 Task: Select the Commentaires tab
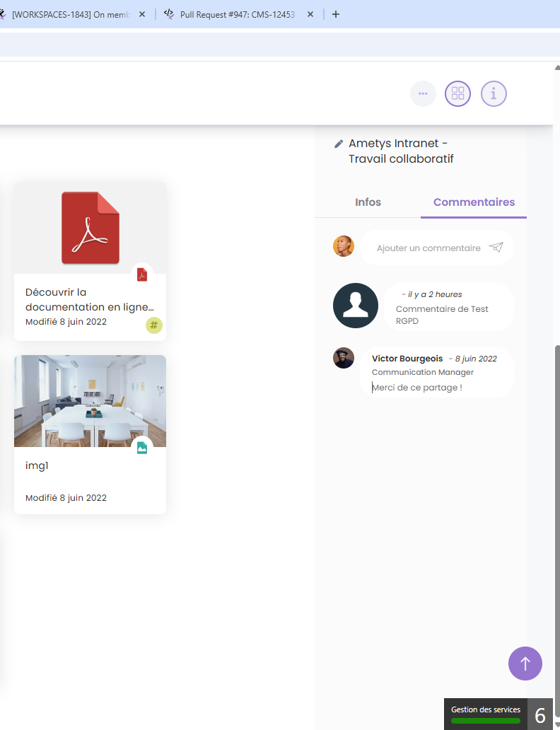474,202
